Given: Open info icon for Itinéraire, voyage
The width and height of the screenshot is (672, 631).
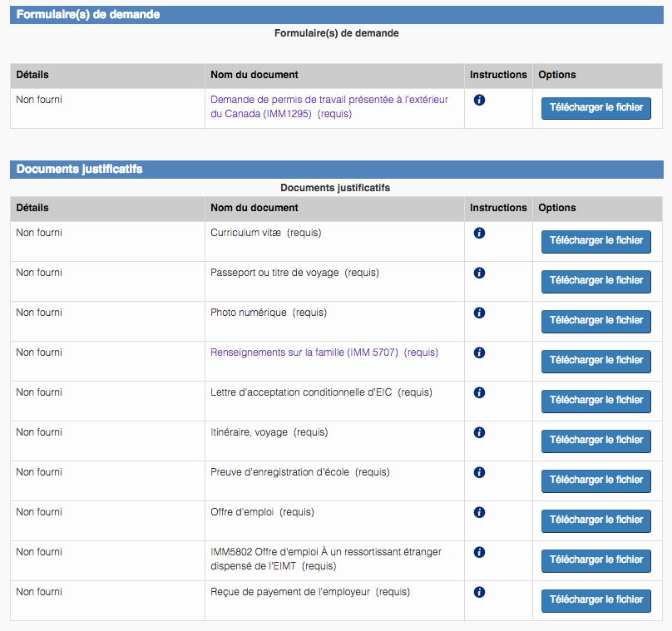Looking at the screenshot, I should click(479, 432).
